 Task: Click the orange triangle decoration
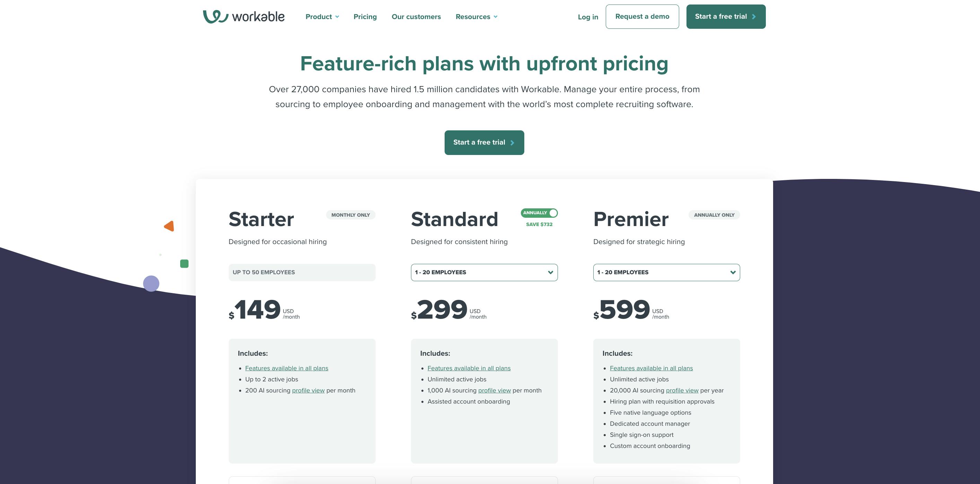click(169, 226)
